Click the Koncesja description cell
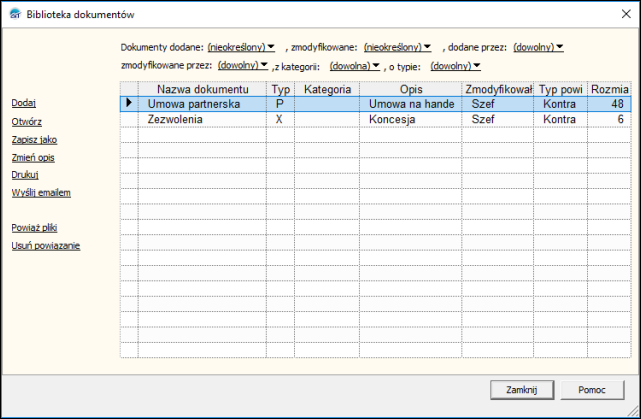641x419 pixels. point(411,119)
